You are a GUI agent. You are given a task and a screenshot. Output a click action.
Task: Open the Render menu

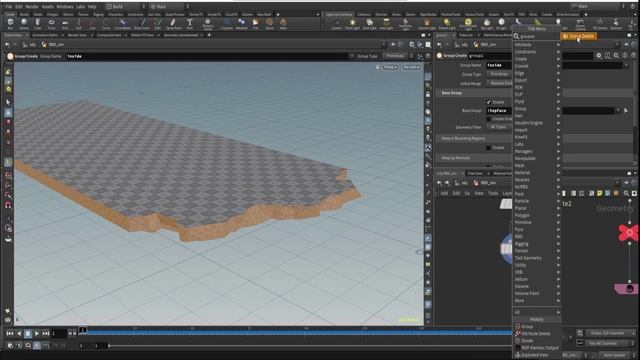click(32, 7)
